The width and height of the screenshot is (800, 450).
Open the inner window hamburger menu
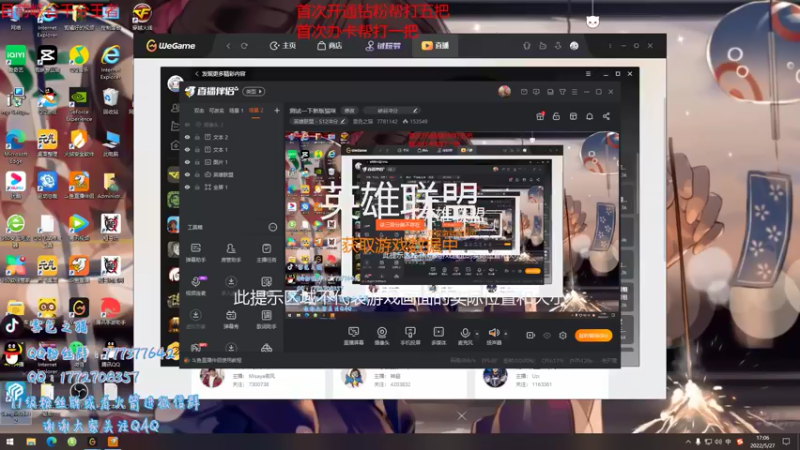(x=588, y=74)
